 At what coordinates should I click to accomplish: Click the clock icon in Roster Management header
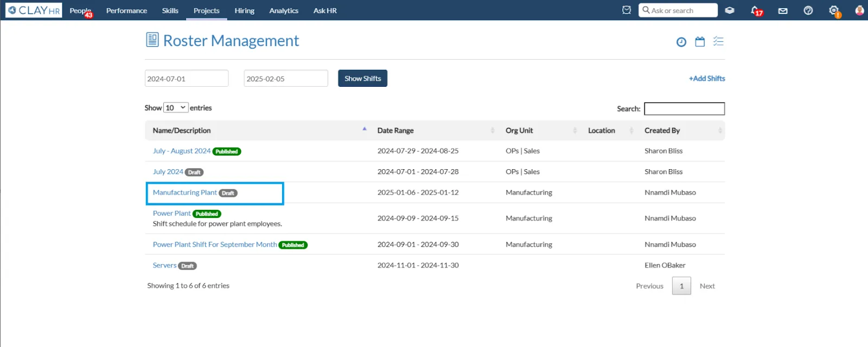pyautogui.click(x=681, y=42)
